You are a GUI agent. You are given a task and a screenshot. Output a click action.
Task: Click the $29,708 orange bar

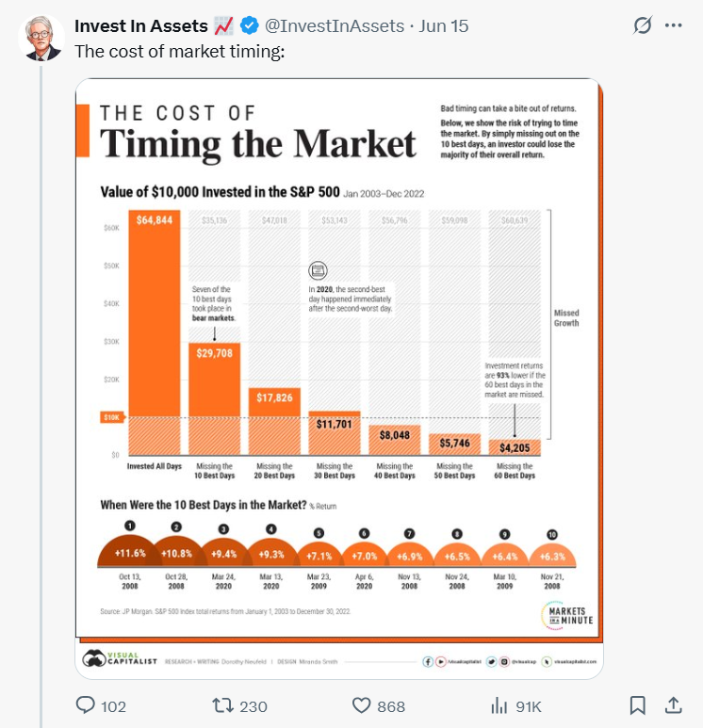[x=214, y=398]
